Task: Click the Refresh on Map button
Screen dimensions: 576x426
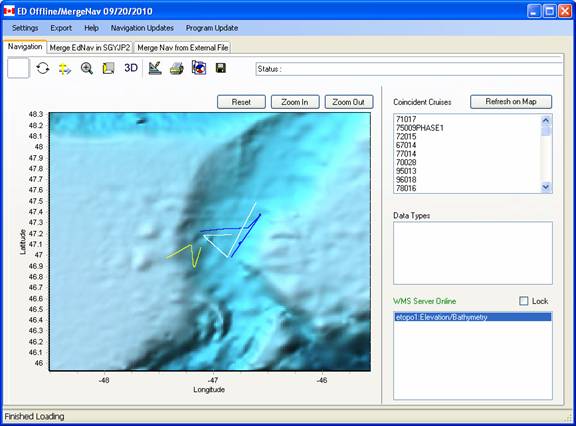Action: (511, 102)
